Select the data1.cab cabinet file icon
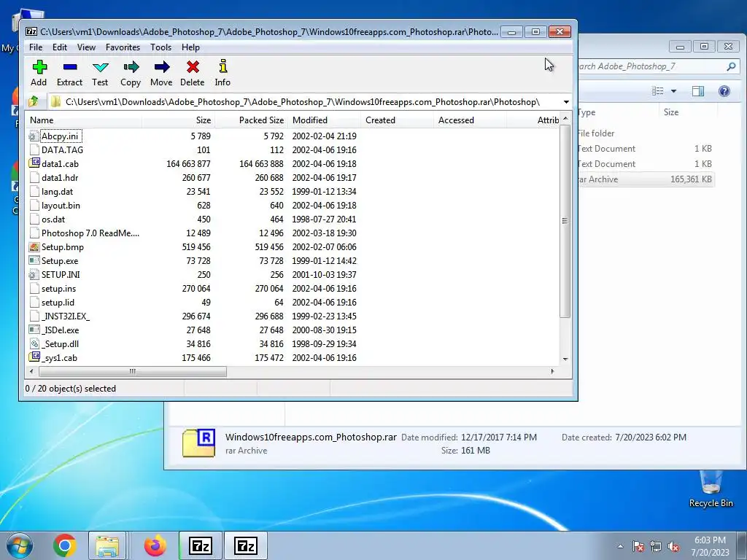The width and height of the screenshot is (747, 560). coord(34,163)
